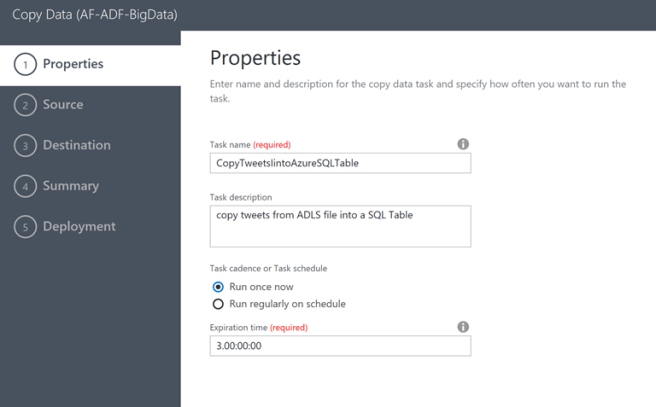Switch to the Properties step label

(x=72, y=65)
